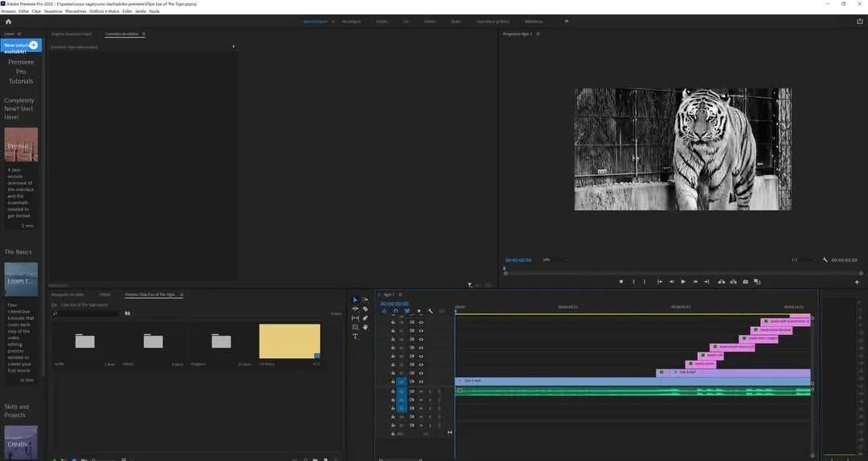Select the yellow sequence thumbnail in Project
The width and height of the screenshot is (868, 461).
tap(289, 341)
